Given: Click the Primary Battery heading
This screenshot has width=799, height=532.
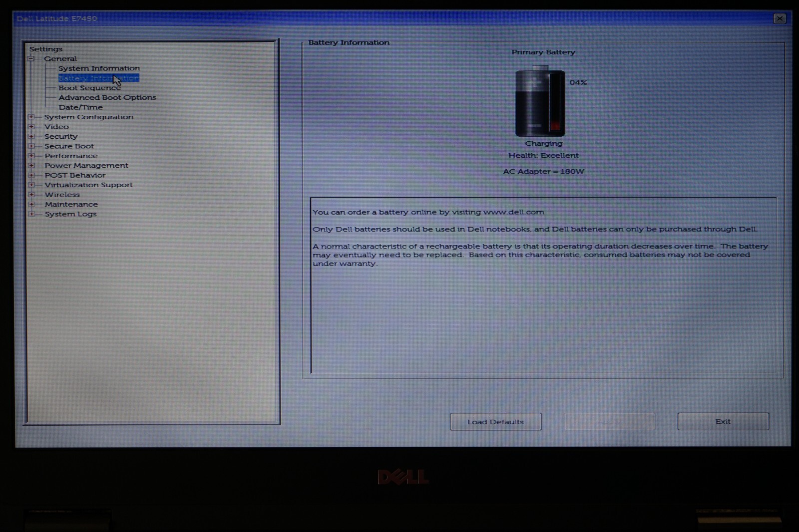Looking at the screenshot, I should pyautogui.click(x=543, y=52).
